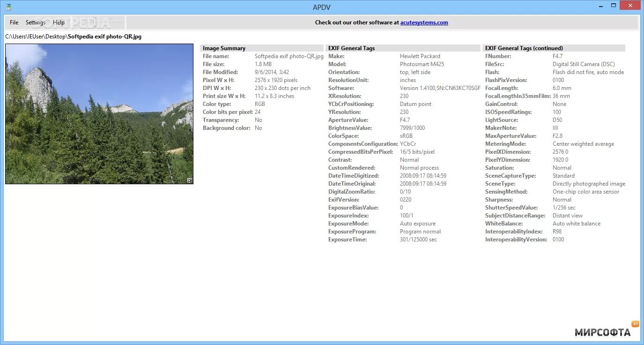Select the file size value 1.8 MB
644x345 pixels.
tap(263, 64)
